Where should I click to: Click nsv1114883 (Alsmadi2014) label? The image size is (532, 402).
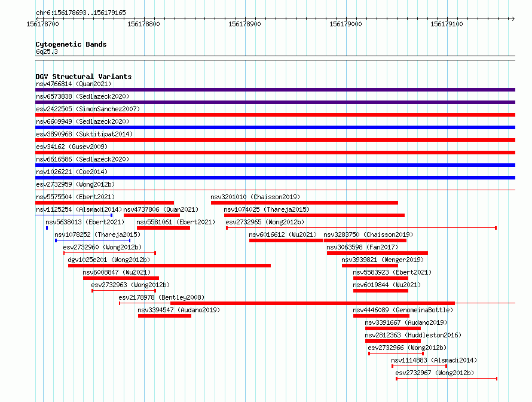point(434,360)
